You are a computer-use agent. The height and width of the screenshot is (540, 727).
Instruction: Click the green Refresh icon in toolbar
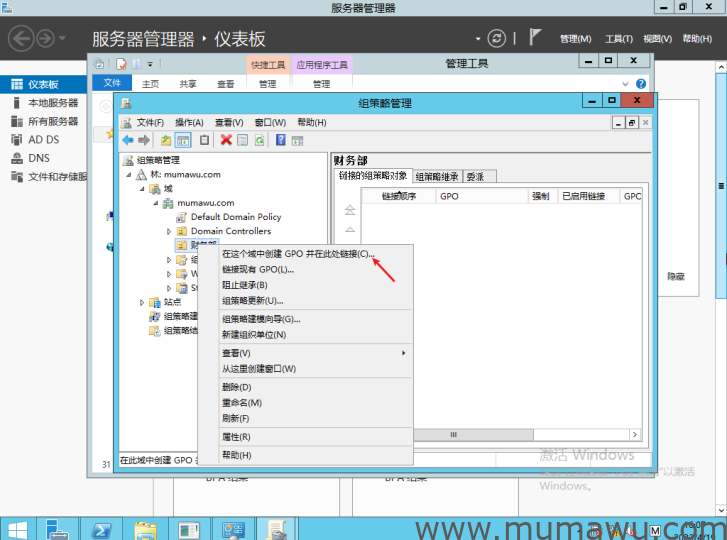coord(259,140)
